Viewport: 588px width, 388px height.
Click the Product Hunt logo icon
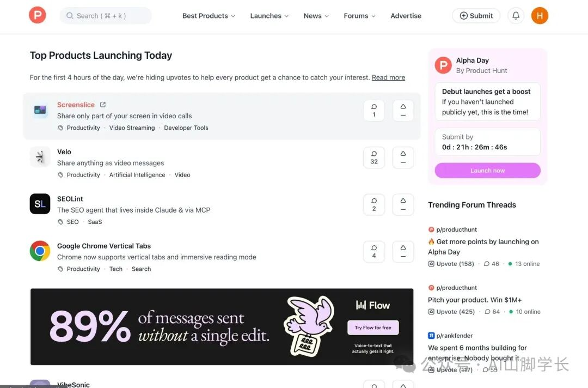click(x=38, y=16)
